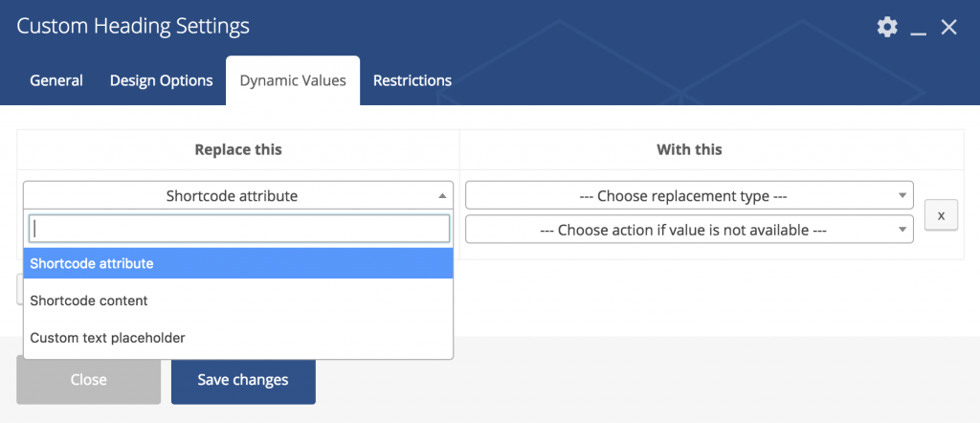Switch to the General tab
This screenshot has width=980, height=423.
pyautogui.click(x=56, y=80)
